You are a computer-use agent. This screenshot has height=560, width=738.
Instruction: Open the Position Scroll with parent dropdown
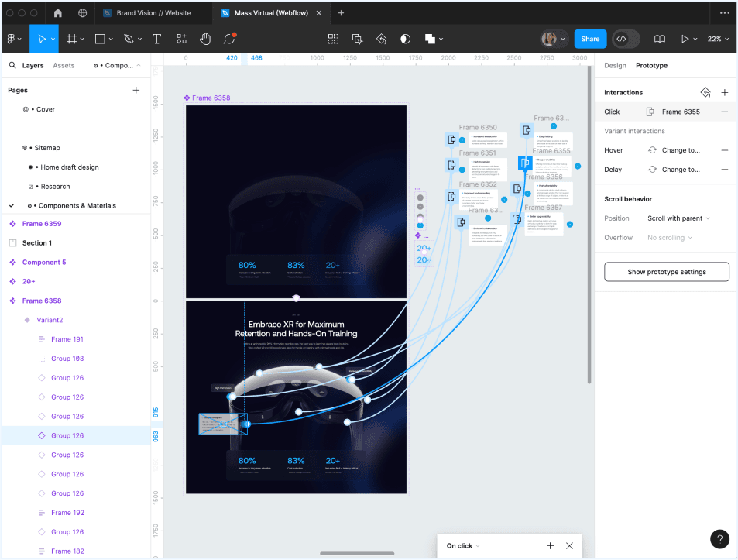[x=678, y=218]
